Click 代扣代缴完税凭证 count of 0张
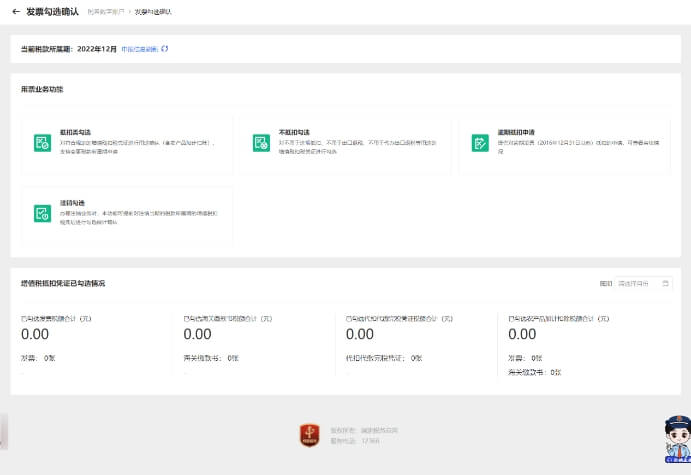Screen dimensions: 691x475 (x=383, y=357)
